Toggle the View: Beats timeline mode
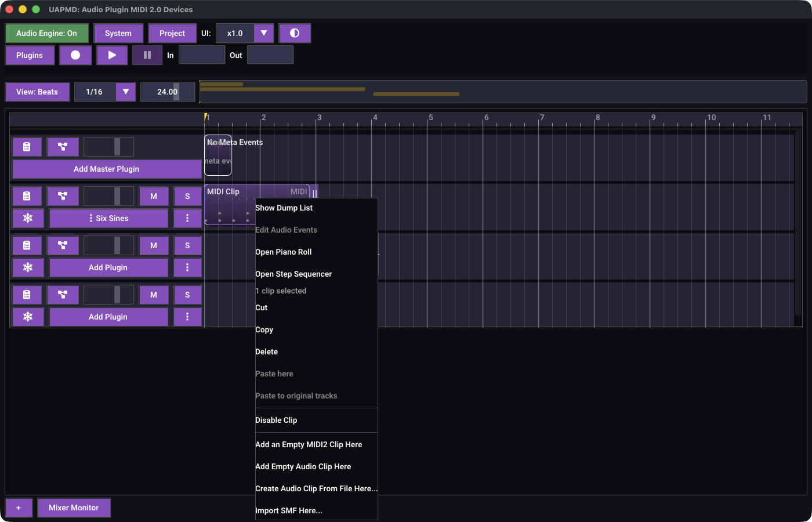This screenshot has height=522, width=812. coord(37,92)
